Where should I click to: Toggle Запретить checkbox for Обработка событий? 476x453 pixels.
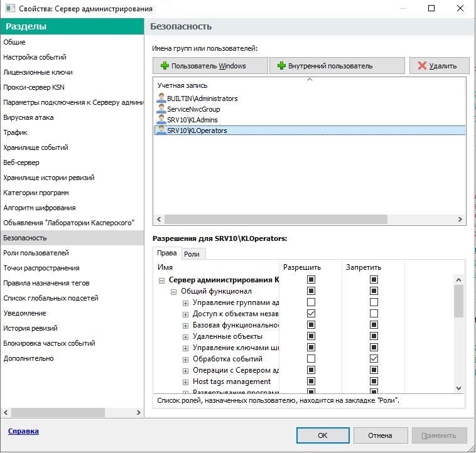374,358
